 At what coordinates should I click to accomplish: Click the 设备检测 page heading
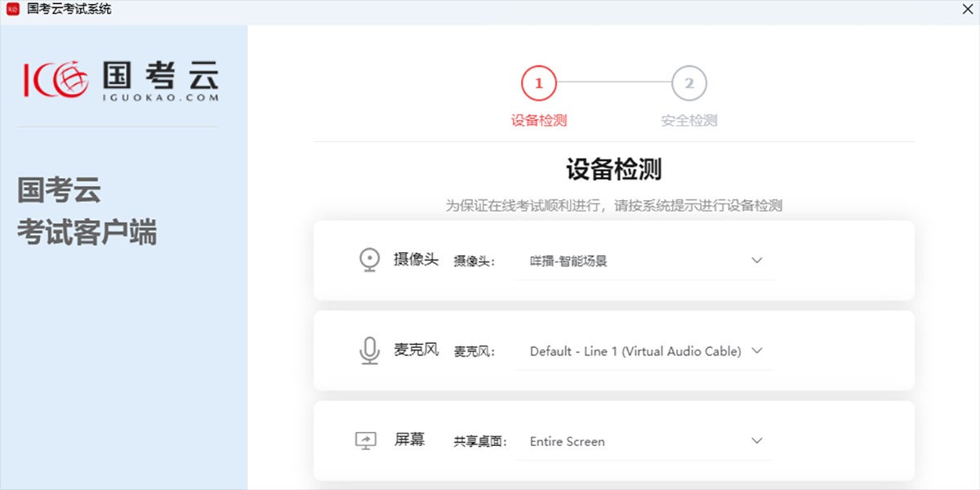click(x=612, y=169)
